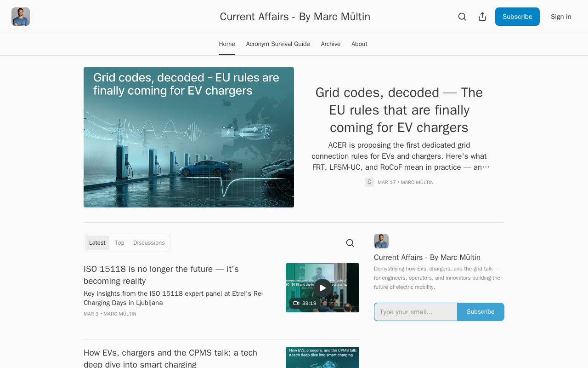Image resolution: width=588 pixels, height=368 pixels.
Task: Click the MAR 17 • Marc Mültin byline
Action: coord(406,183)
